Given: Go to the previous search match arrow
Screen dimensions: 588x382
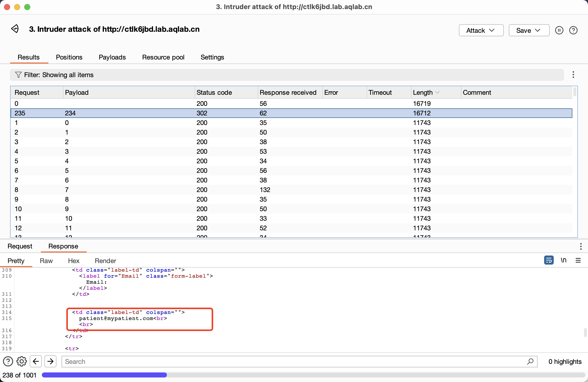Looking at the screenshot, I should pyautogui.click(x=36, y=361).
